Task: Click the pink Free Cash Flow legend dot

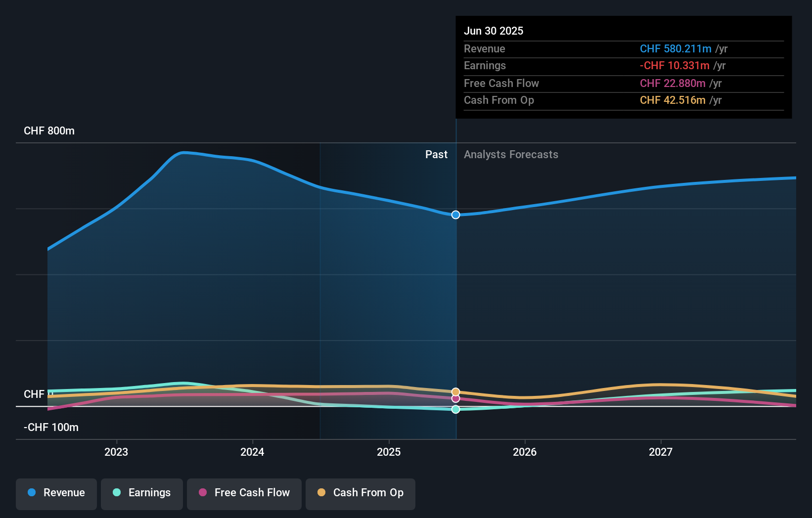Action: click(x=203, y=493)
